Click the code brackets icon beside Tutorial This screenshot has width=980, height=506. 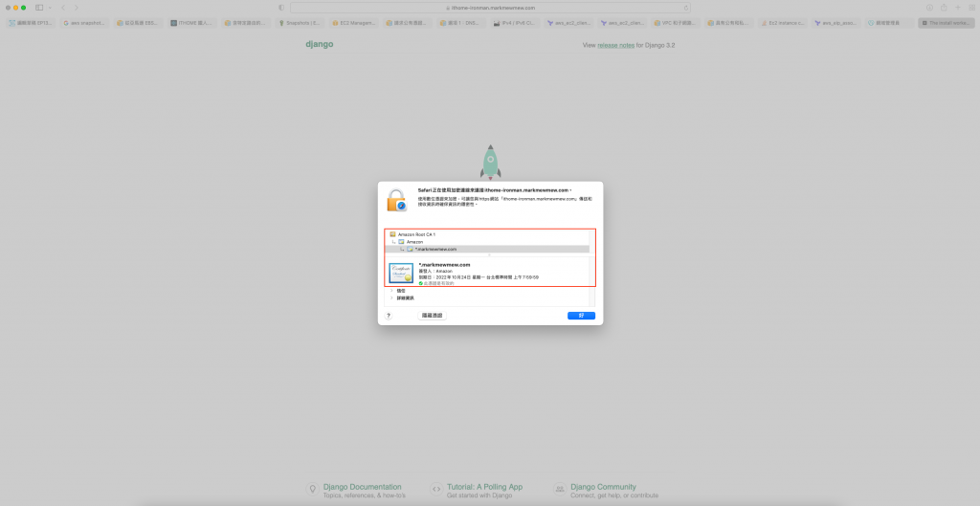[x=436, y=490]
